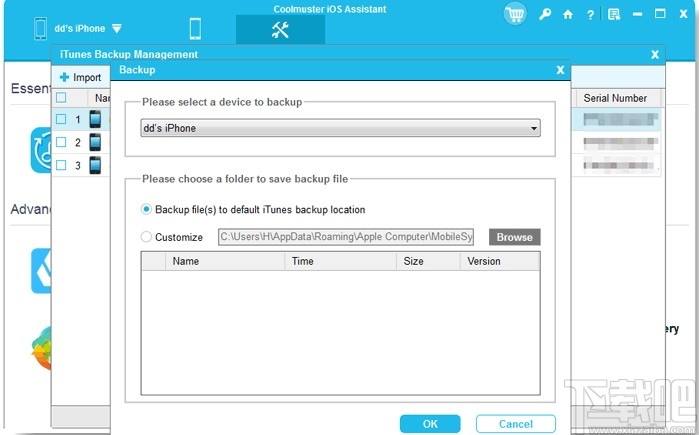Select the Customize folder option
This screenshot has width=699, height=435.
click(146, 237)
